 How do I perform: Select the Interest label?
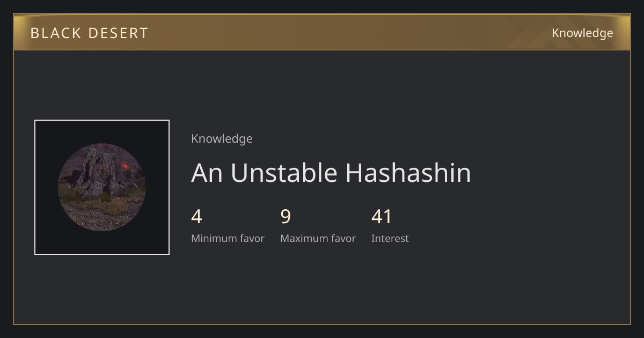coord(390,239)
